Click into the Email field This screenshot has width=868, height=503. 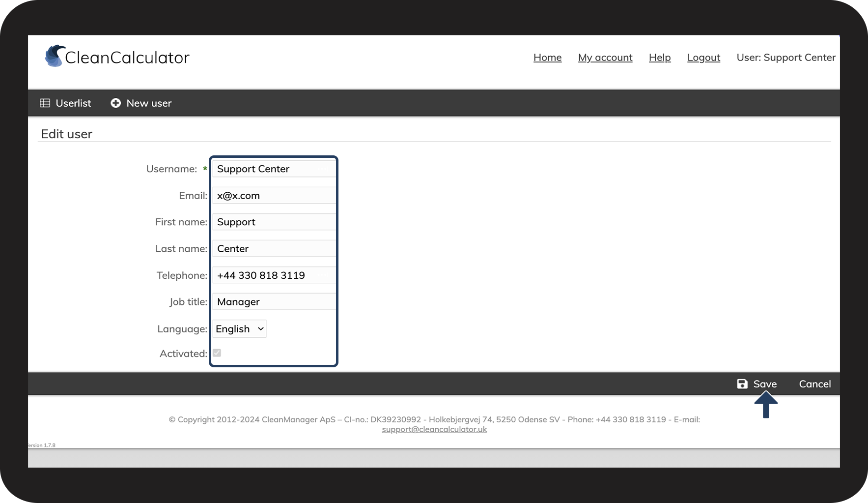point(274,196)
